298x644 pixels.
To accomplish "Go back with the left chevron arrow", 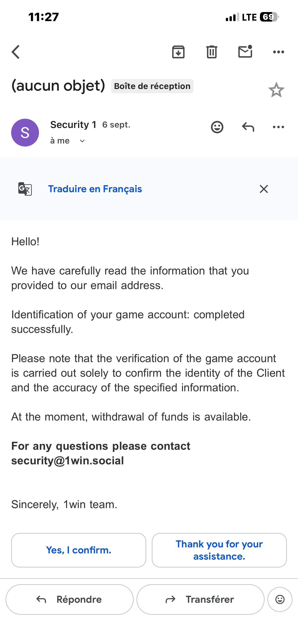I will click(16, 52).
